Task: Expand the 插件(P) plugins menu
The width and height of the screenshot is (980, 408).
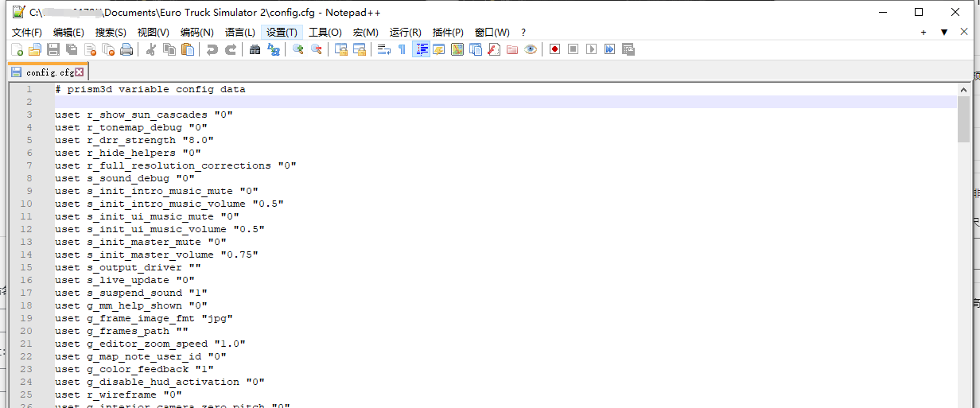Action: pyautogui.click(x=448, y=33)
